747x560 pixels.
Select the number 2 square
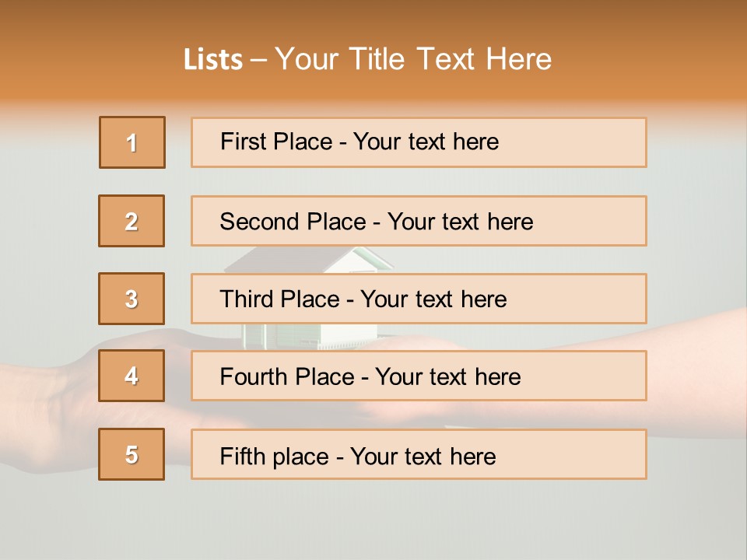(132, 221)
